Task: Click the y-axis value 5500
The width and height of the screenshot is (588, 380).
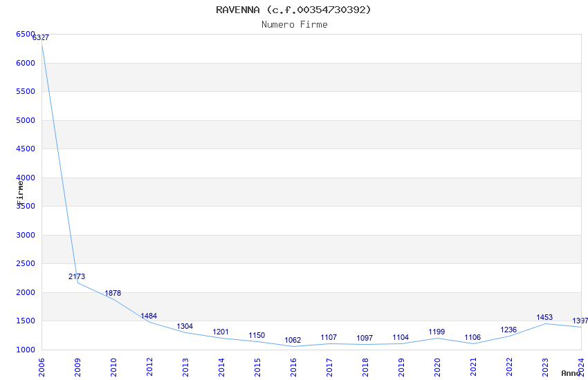Action: tap(26, 92)
